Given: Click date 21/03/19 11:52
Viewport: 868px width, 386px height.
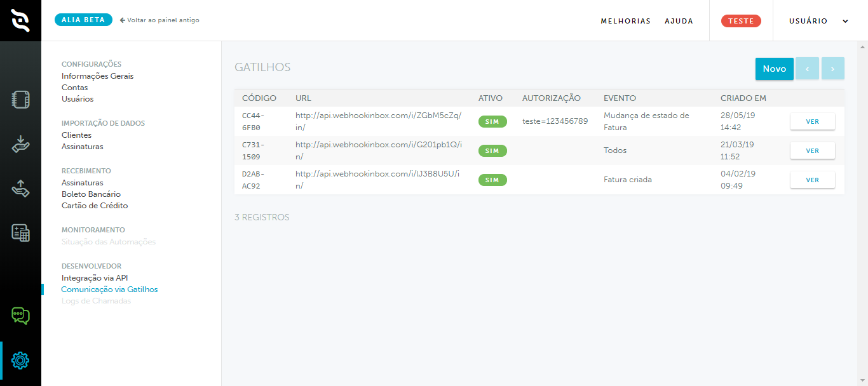Looking at the screenshot, I should tap(737, 150).
